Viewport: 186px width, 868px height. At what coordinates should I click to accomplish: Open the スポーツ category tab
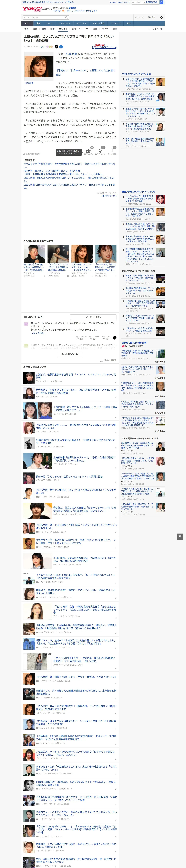[x=76, y=29]
